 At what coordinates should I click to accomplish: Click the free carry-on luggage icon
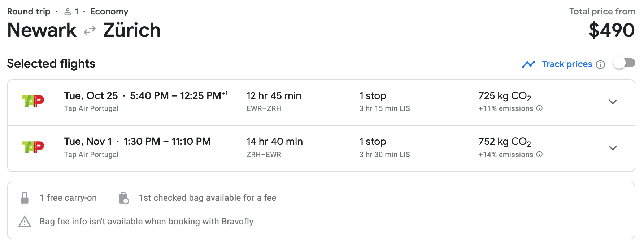click(25, 198)
